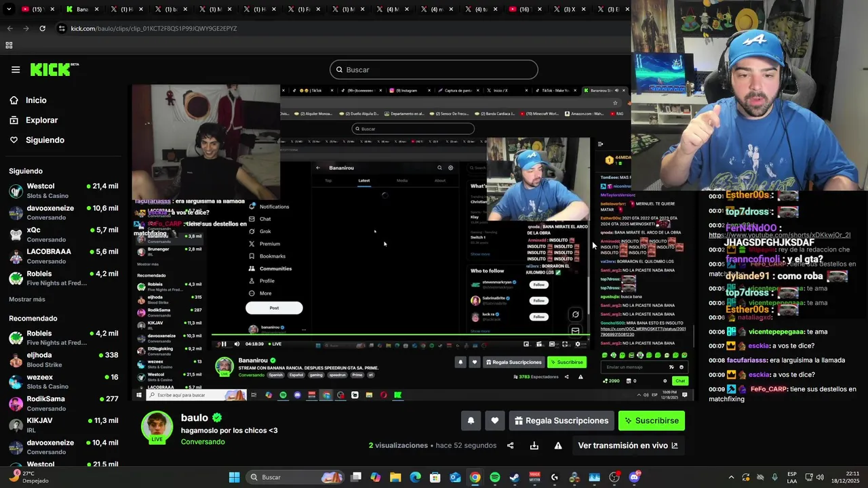Open the Windows Start menu
Screen dimensions: 868x488
234,477
